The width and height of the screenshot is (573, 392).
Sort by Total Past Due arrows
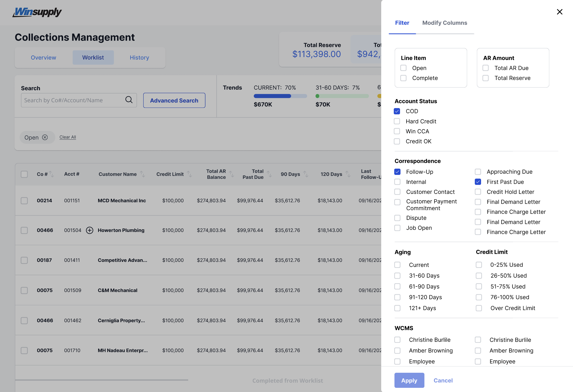[269, 174]
